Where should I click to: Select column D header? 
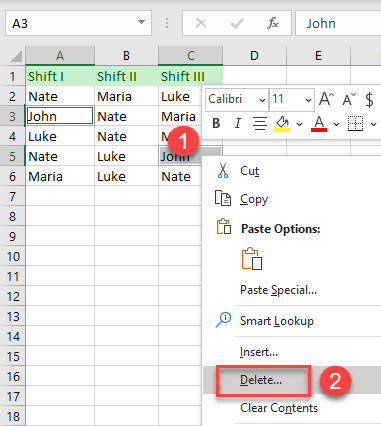point(254,56)
